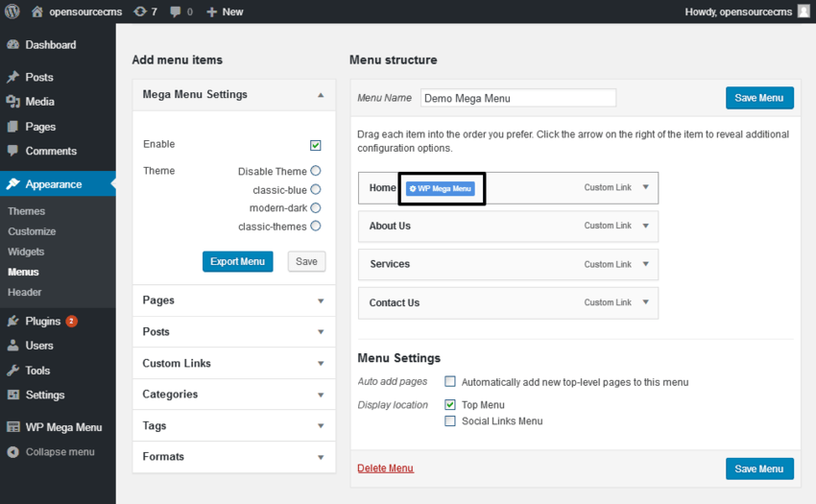
Task: Click the top Save Menu button
Action: pos(759,98)
